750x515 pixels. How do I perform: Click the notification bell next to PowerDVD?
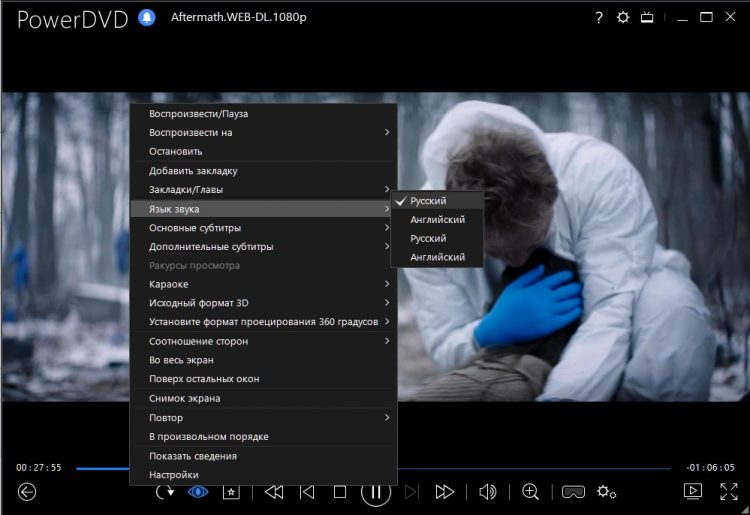click(x=147, y=19)
